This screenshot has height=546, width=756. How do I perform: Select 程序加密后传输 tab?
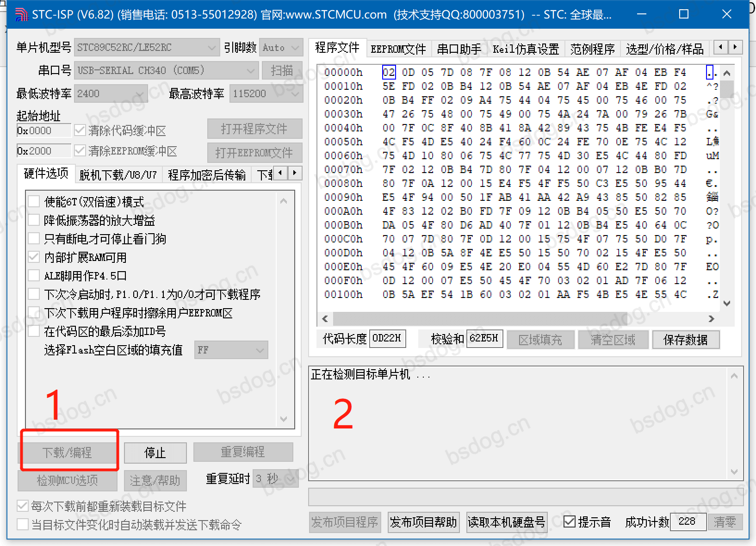coord(207,175)
